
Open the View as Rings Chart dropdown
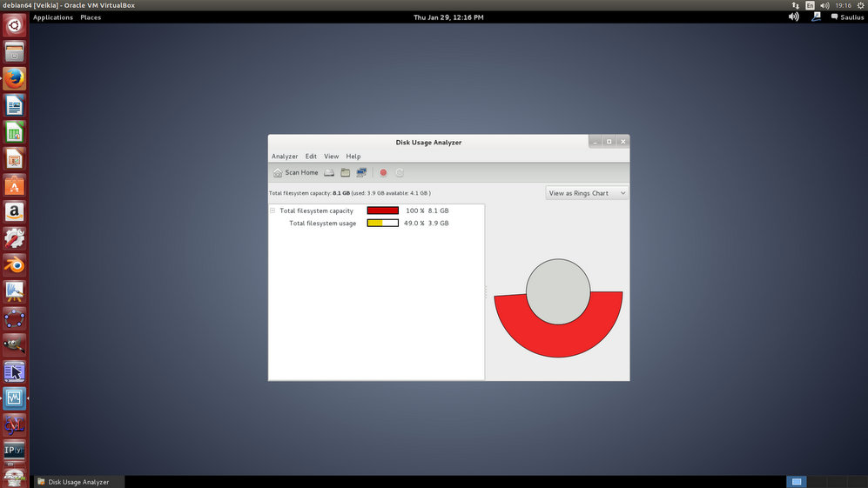(587, 193)
